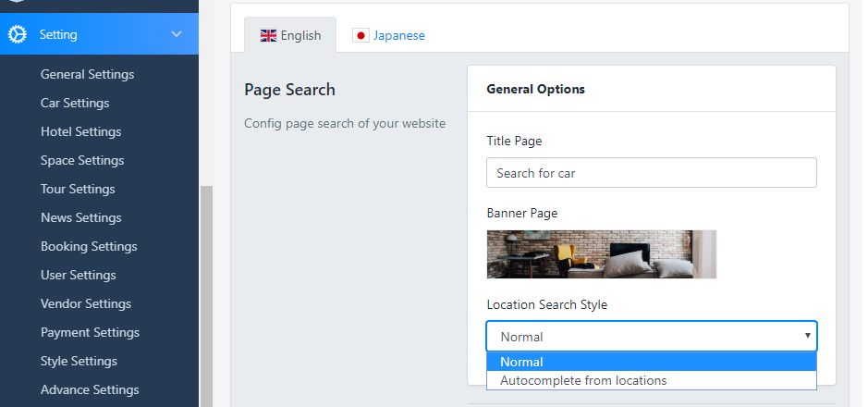Choose Autocomplete from locations option
The image size is (868, 407).
583,380
